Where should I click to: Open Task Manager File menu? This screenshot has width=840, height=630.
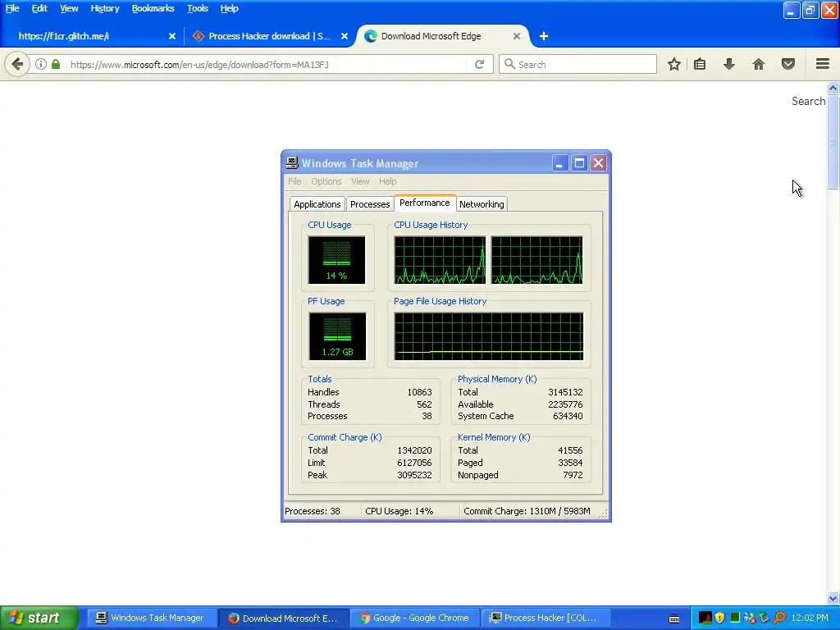pos(294,181)
